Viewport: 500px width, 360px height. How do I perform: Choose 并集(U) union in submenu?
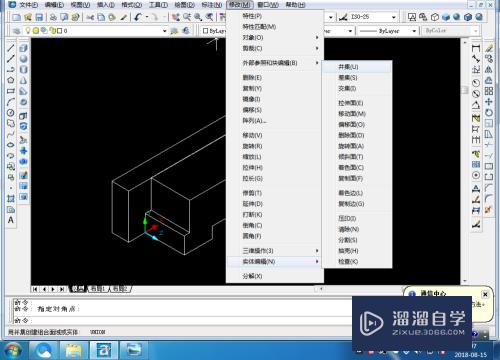click(357, 67)
